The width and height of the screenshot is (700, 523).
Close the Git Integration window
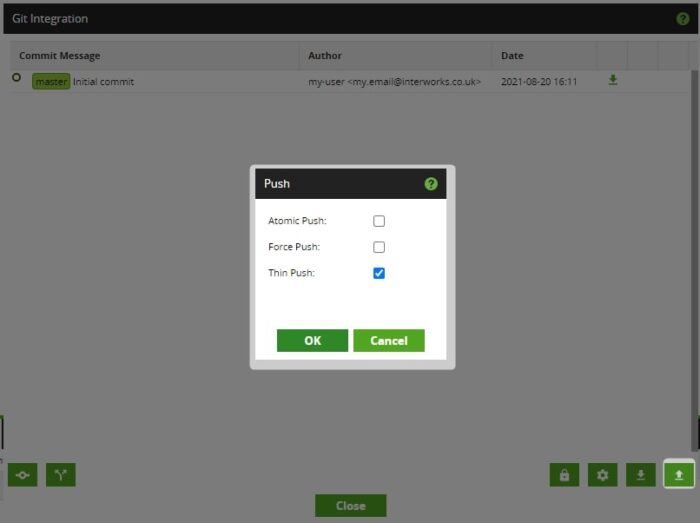[350, 506]
